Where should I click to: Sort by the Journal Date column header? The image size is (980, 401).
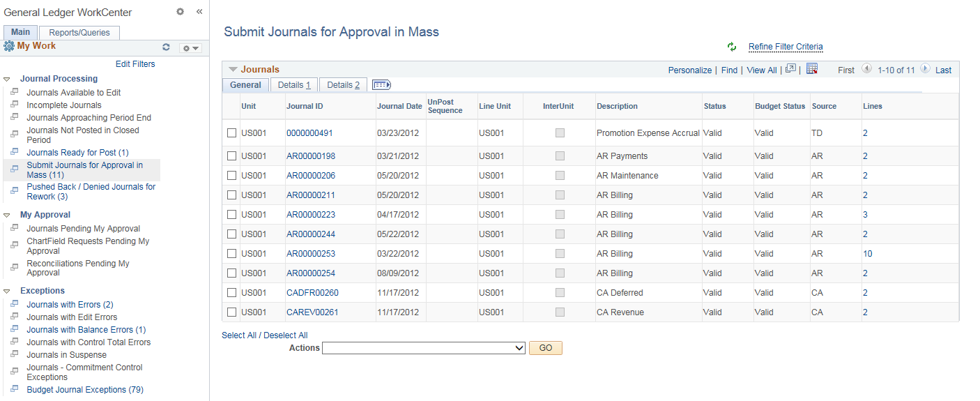[x=399, y=106]
